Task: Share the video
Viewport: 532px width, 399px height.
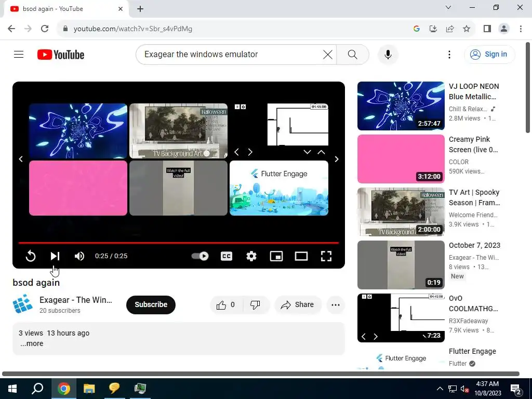Action: click(x=298, y=304)
